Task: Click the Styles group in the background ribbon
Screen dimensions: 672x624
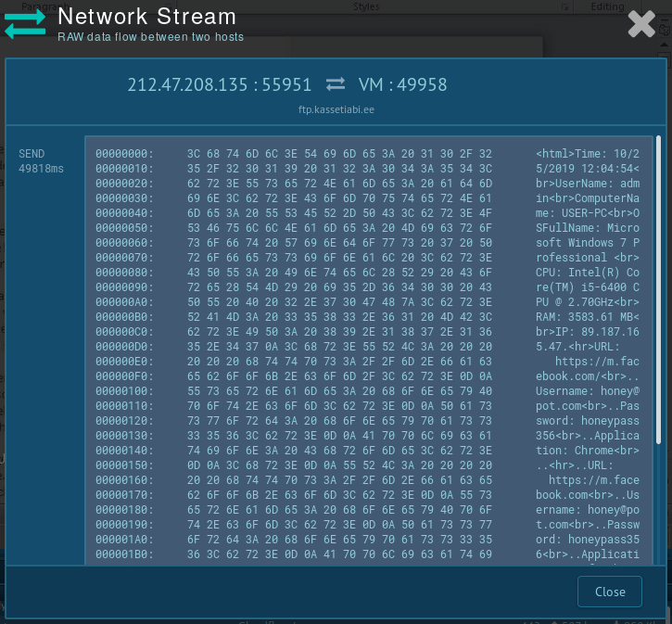Action: [x=366, y=6]
